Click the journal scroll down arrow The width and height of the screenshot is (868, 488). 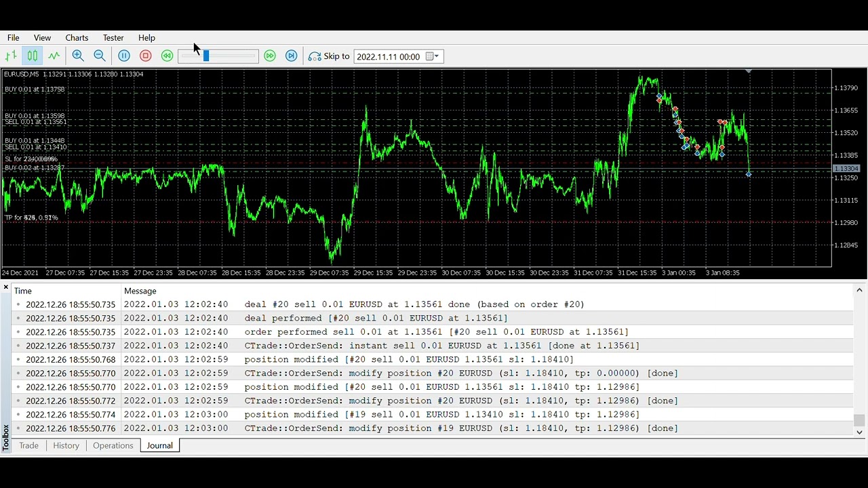[x=859, y=432]
